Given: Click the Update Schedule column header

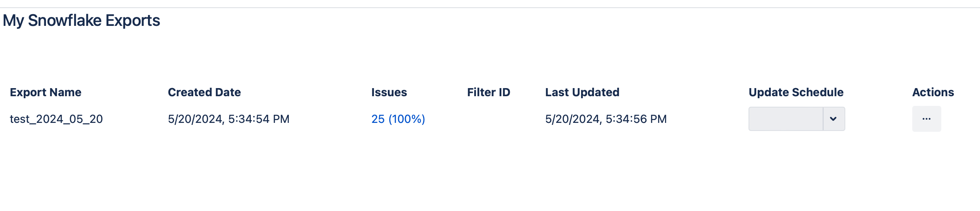Looking at the screenshot, I should (x=796, y=92).
